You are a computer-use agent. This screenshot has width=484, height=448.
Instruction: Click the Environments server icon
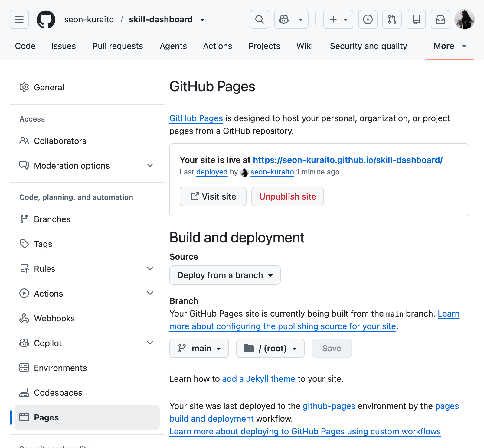(x=24, y=368)
